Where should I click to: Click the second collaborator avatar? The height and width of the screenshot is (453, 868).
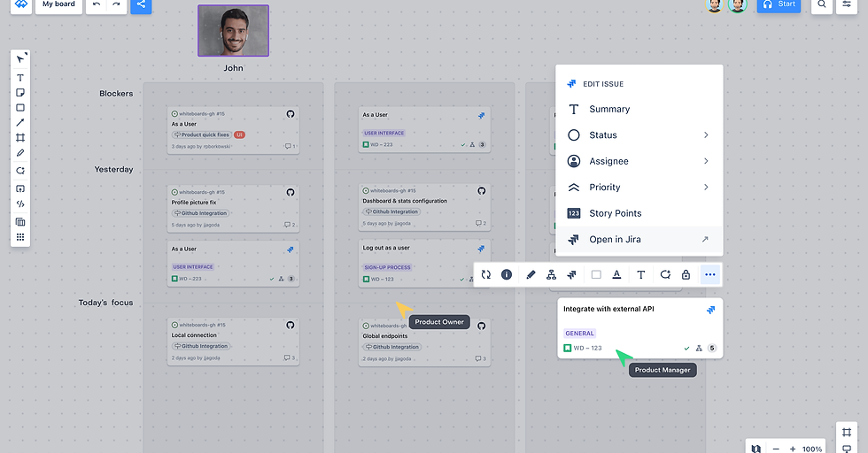click(x=737, y=5)
